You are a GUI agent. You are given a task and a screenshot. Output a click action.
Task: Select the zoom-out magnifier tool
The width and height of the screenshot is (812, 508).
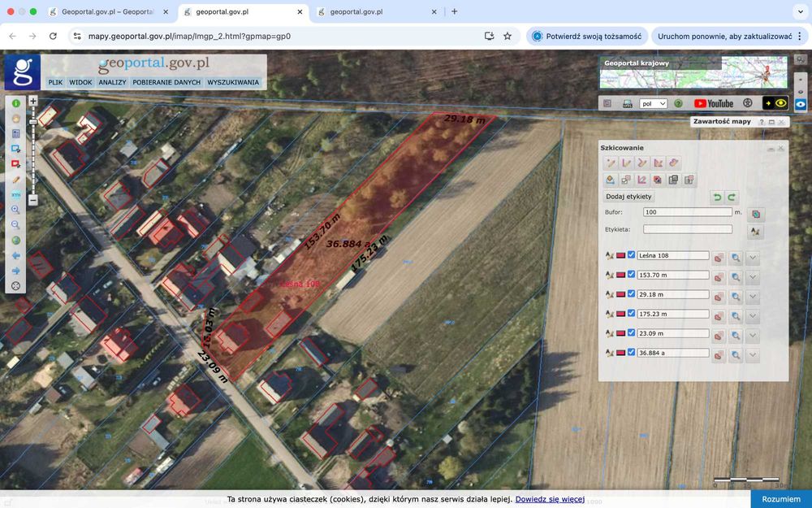point(15,225)
